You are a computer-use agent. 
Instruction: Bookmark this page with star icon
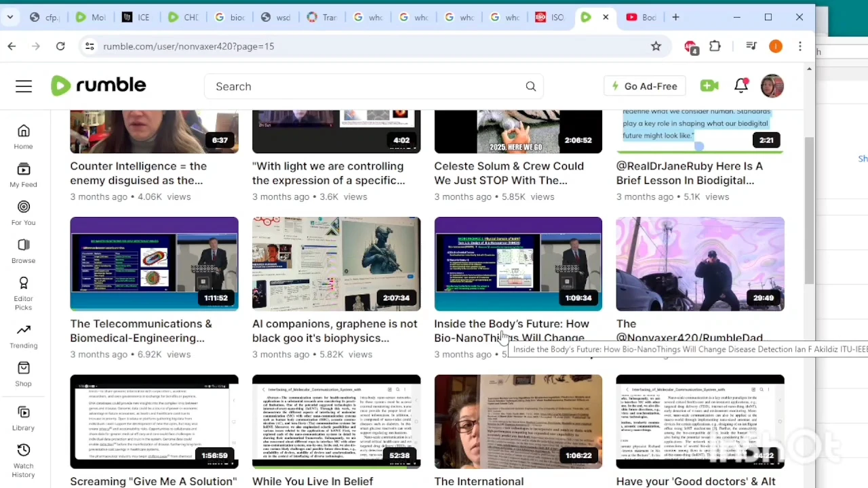(x=656, y=46)
